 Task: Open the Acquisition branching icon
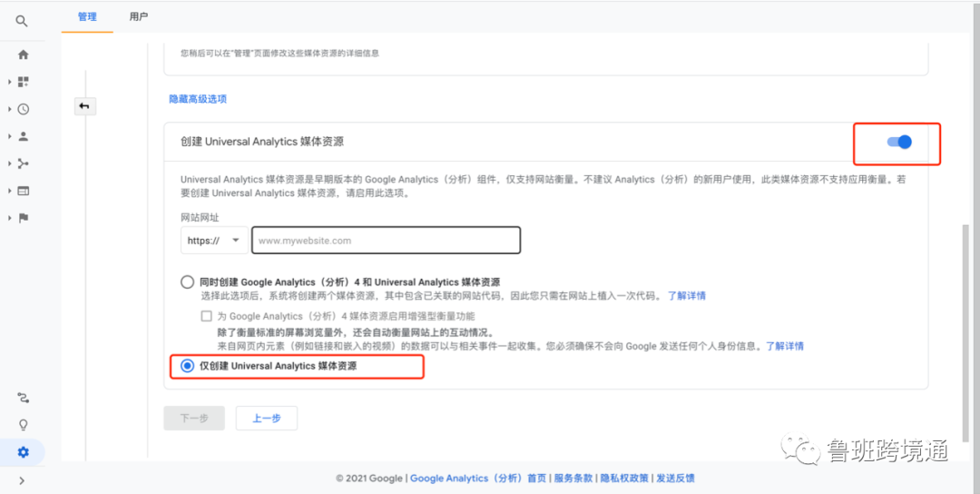tap(23, 163)
